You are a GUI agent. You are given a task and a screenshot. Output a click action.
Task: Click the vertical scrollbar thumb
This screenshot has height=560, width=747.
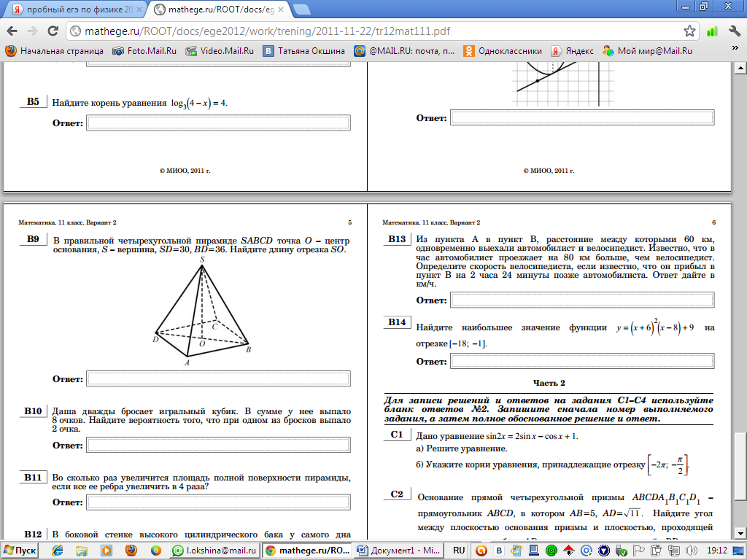740,466
